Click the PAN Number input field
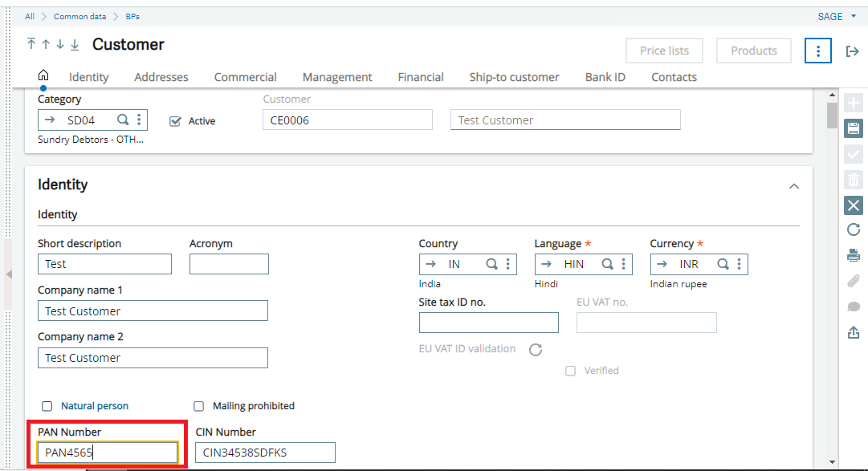Screen dimensions: 868x471 (x=107, y=452)
